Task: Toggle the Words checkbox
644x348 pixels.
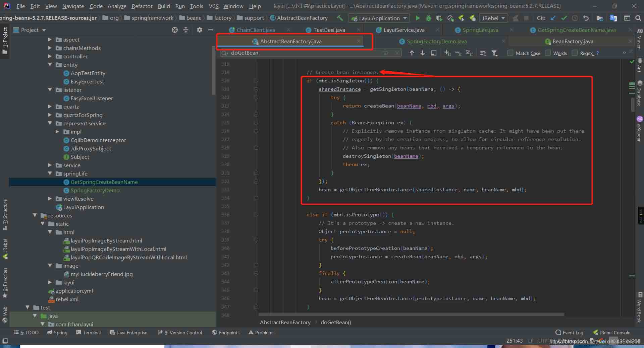Action: click(548, 53)
